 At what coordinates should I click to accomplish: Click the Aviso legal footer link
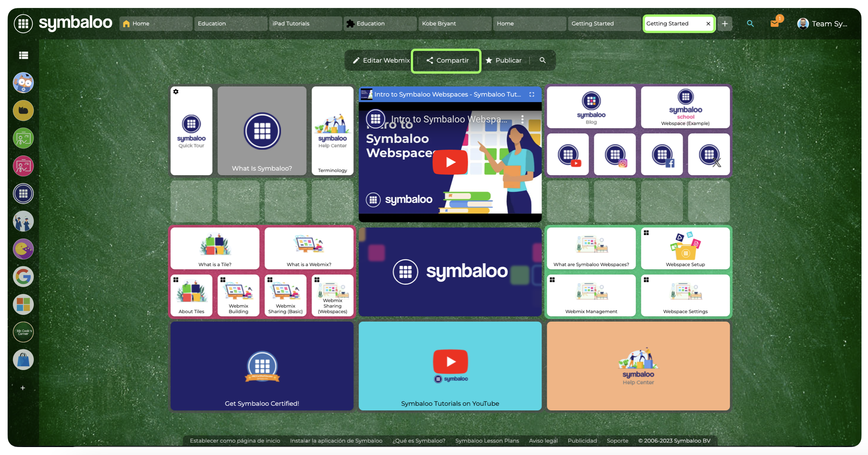(x=543, y=441)
